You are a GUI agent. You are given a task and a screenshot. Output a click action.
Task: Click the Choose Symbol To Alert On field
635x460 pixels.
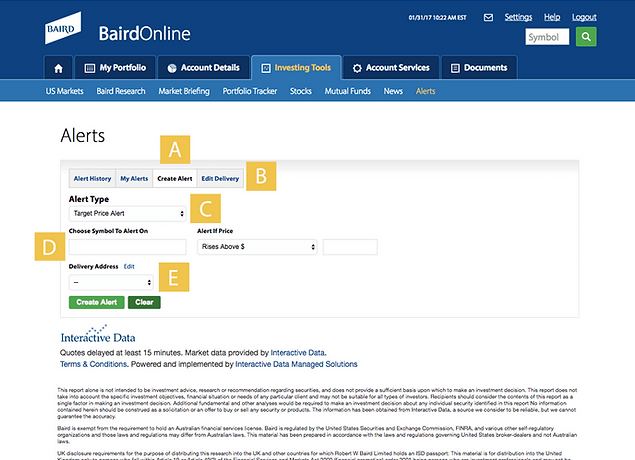(x=127, y=247)
